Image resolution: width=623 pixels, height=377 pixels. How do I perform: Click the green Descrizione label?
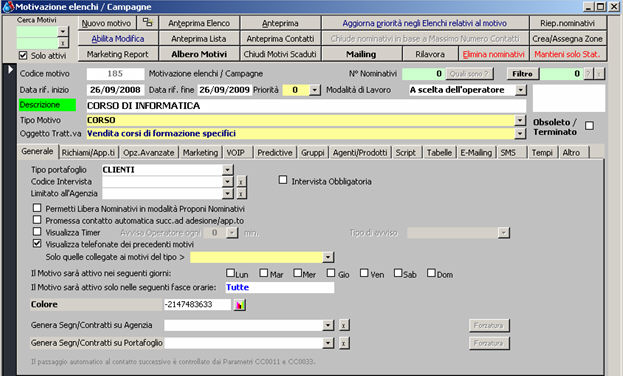click(47, 105)
